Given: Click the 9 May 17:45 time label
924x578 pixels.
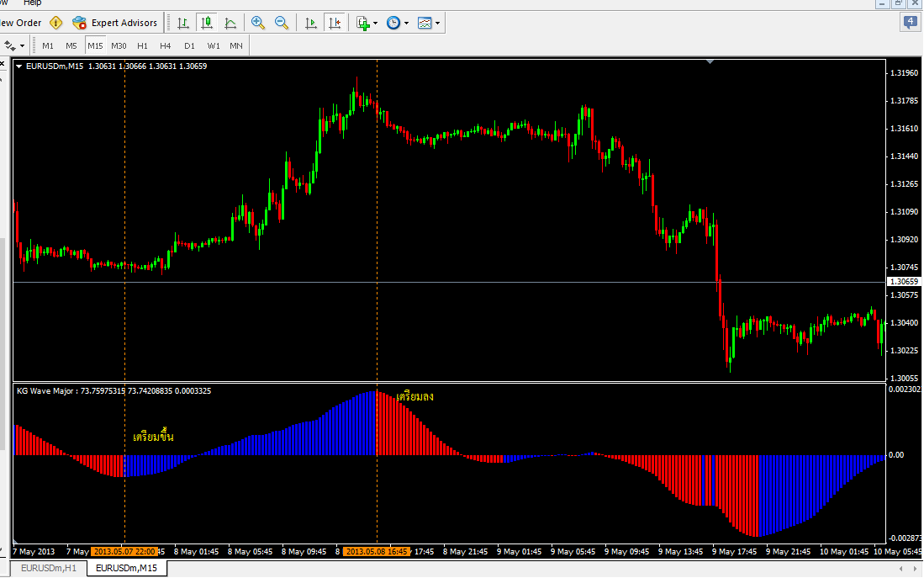Looking at the screenshot, I should 734,552.
